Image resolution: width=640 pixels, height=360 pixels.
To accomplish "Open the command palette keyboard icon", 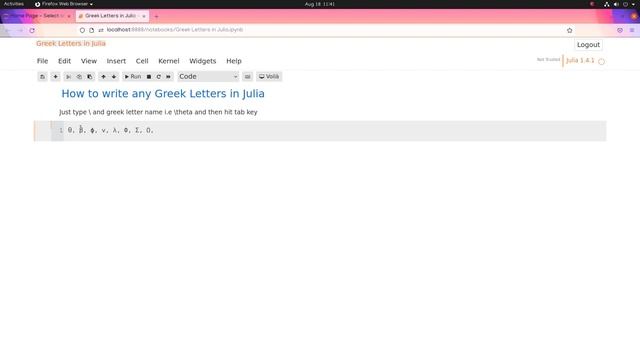I will tap(247, 77).
